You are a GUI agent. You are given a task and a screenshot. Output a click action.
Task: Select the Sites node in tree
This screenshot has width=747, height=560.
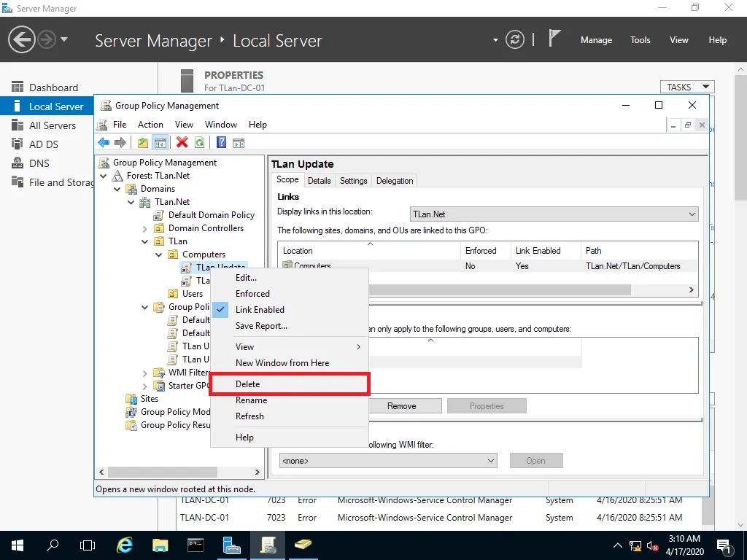click(149, 399)
